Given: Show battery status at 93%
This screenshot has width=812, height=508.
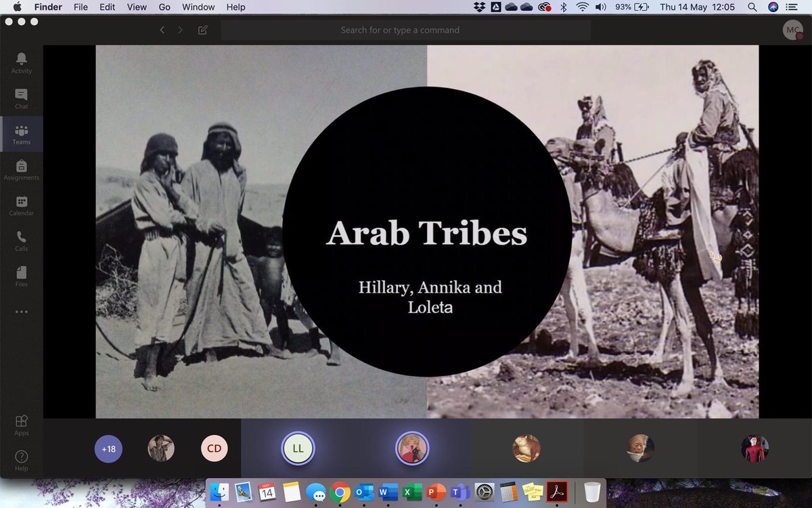Looking at the screenshot, I should click(x=632, y=7).
